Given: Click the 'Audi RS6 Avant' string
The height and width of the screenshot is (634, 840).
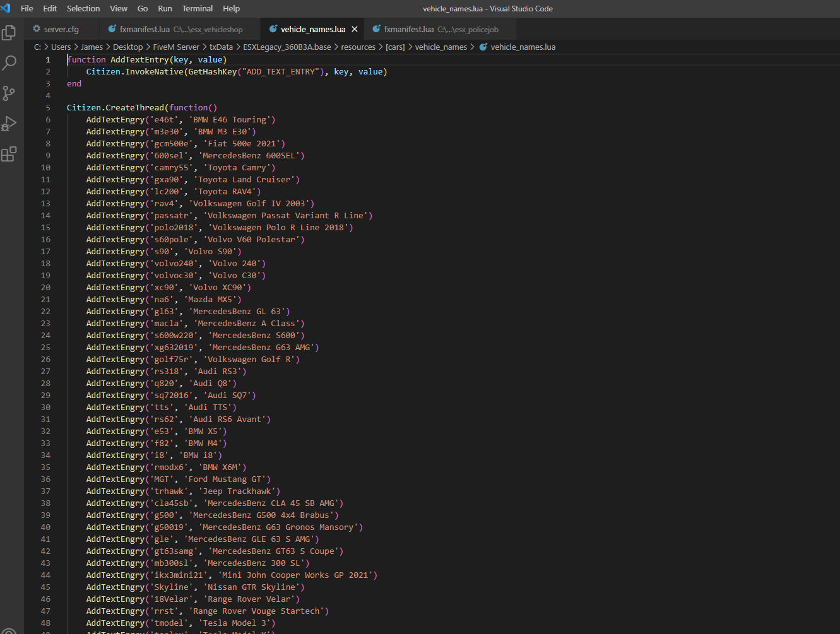Looking at the screenshot, I should tap(227, 419).
